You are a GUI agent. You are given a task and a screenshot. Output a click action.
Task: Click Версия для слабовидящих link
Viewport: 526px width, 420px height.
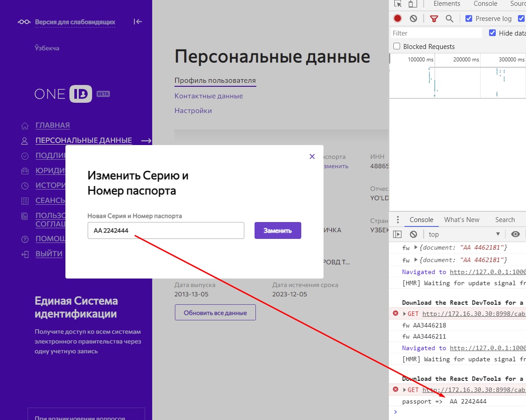75,22
